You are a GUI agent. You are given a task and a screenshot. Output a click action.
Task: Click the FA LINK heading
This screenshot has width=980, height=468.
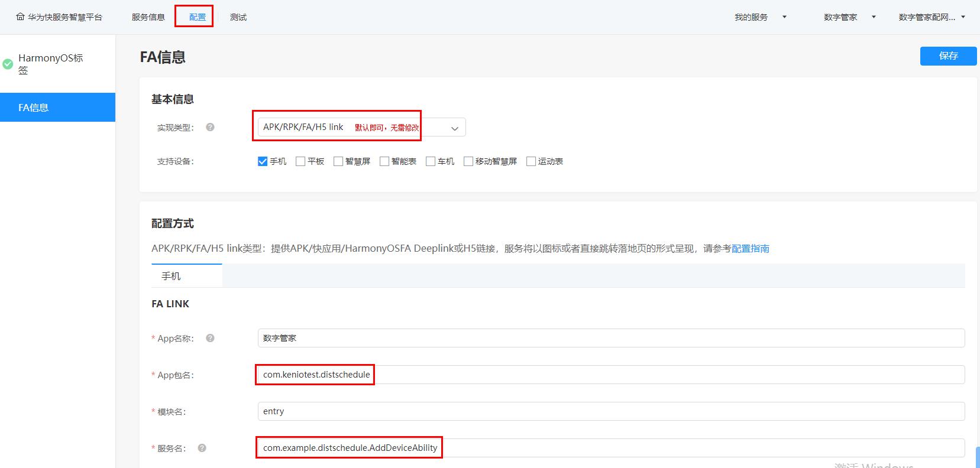point(170,304)
